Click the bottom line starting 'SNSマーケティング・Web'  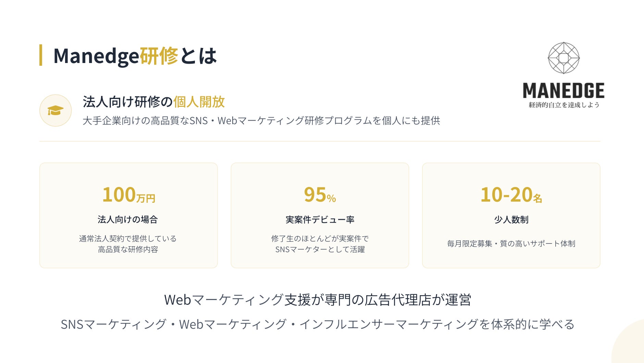tap(318, 324)
